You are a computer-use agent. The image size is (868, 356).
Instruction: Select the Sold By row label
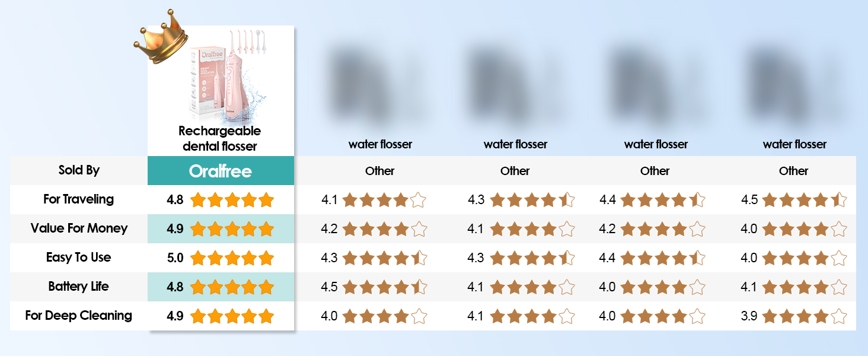pos(79,170)
